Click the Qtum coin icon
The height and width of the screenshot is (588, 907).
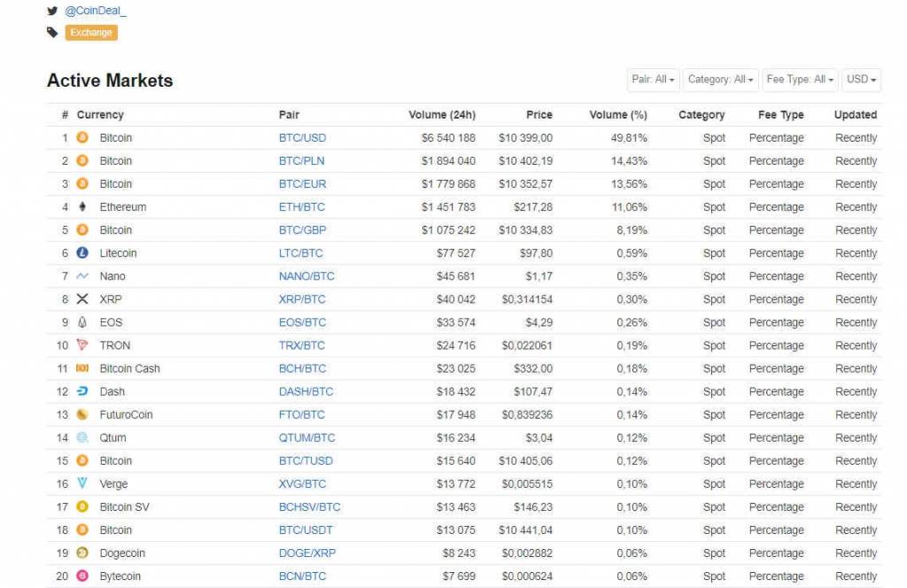tap(82, 437)
